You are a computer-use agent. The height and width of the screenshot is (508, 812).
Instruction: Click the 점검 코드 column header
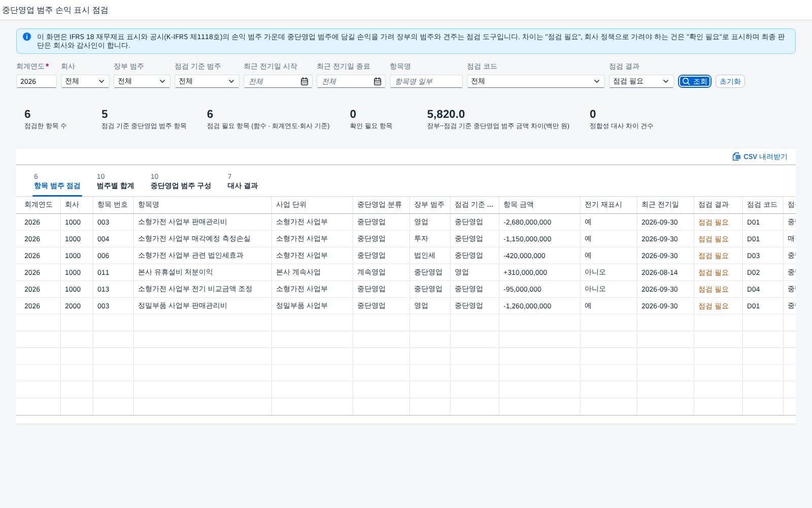[x=763, y=205]
